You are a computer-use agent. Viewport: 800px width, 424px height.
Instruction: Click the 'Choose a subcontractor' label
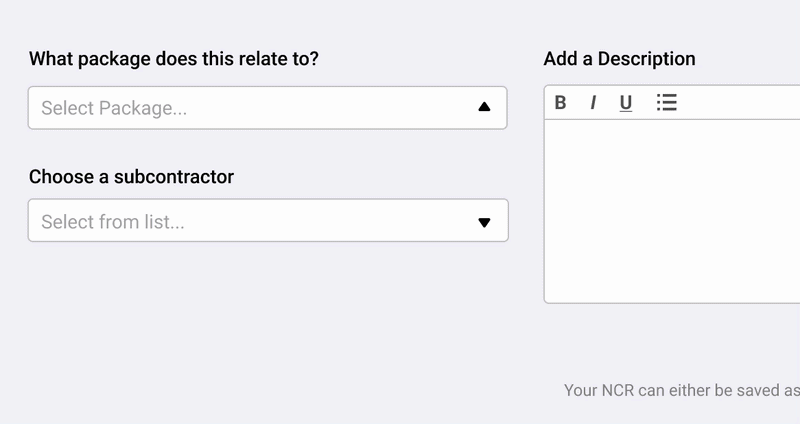[x=131, y=177]
